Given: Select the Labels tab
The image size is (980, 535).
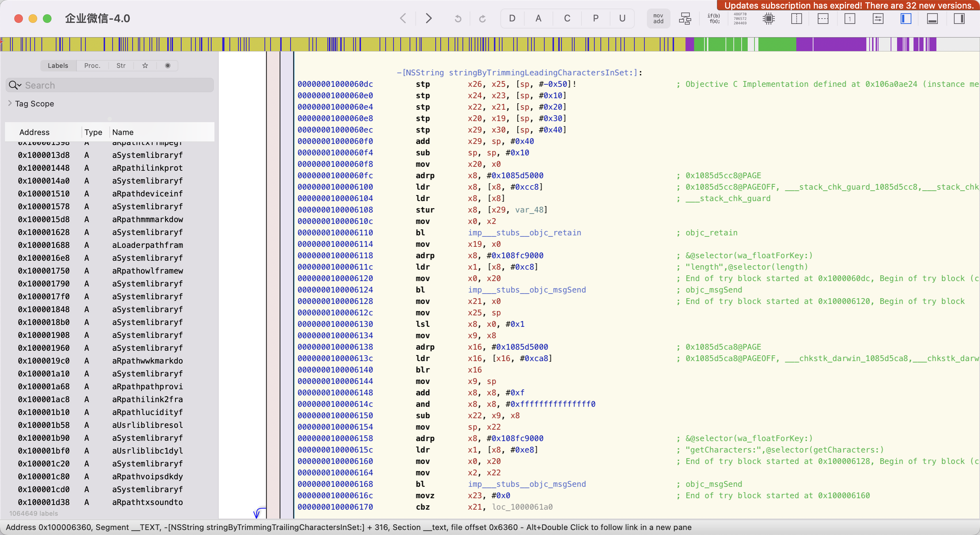Looking at the screenshot, I should coord(58,65).
